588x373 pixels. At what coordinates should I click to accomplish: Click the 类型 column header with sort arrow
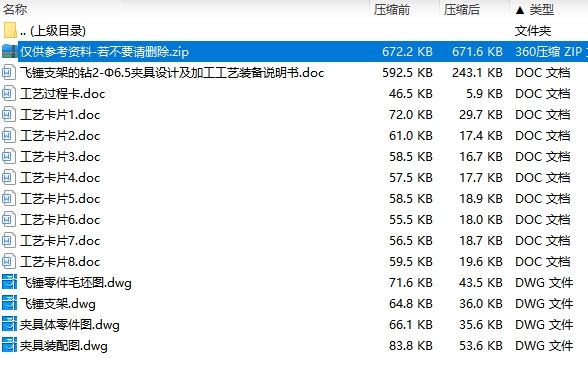[x=534, y=9]
